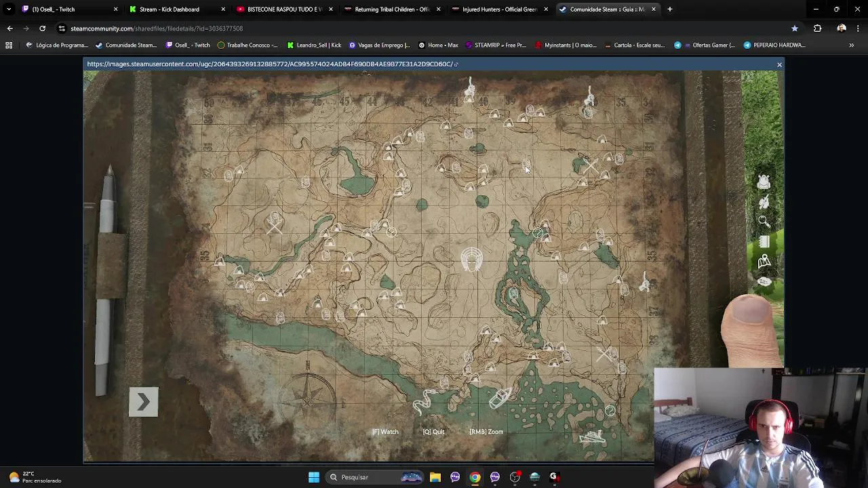
Task: Open the Comunidade Steam bookmark
Action: point(126,45)
